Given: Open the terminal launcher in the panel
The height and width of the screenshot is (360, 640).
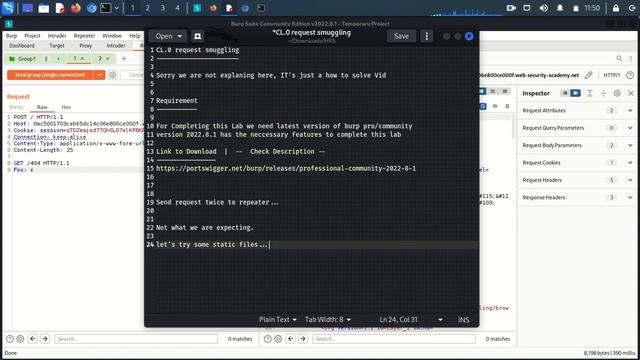Looking at the screenshot, I should 105,8.
